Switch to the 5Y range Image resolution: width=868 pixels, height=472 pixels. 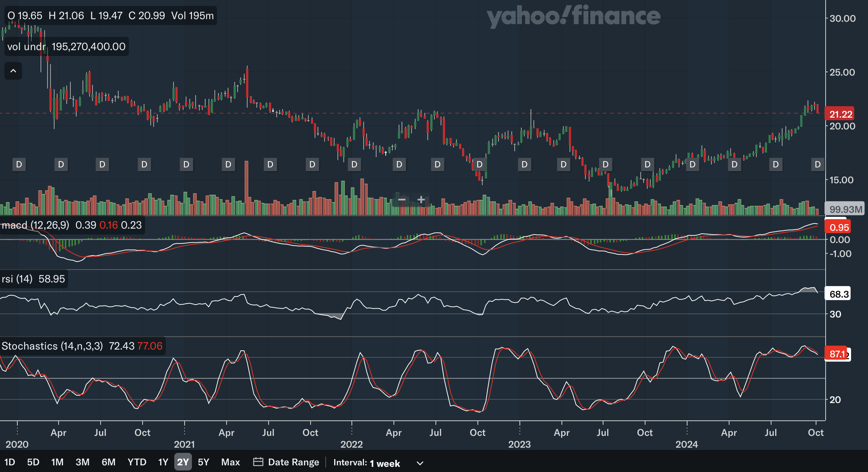tap(203, 462)
